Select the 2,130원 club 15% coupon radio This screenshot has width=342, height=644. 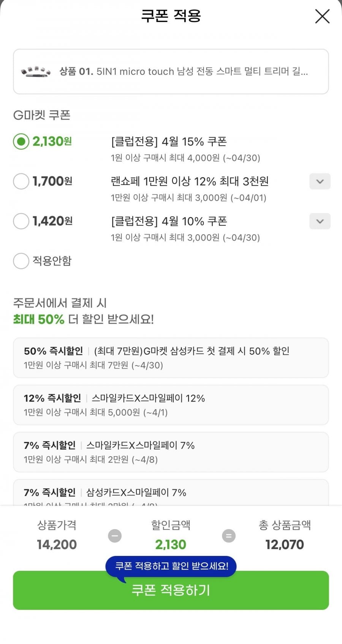pyautogui.click(x=21, y=142)
